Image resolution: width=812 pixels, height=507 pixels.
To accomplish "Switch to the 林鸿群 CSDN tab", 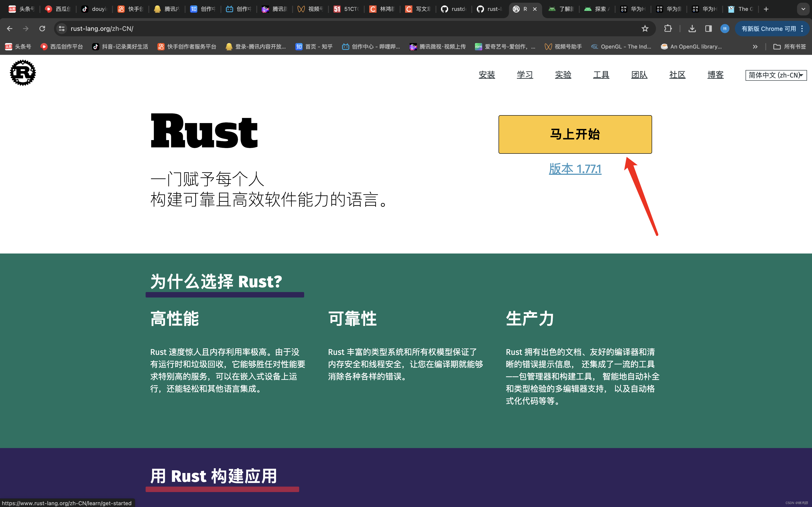I will coord(382,9).
